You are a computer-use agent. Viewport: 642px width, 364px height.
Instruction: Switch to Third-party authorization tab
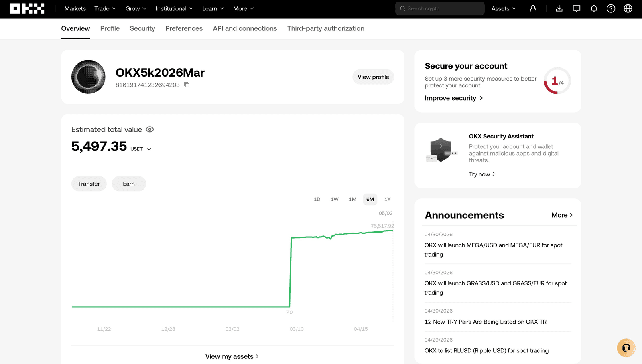(326, 28)
